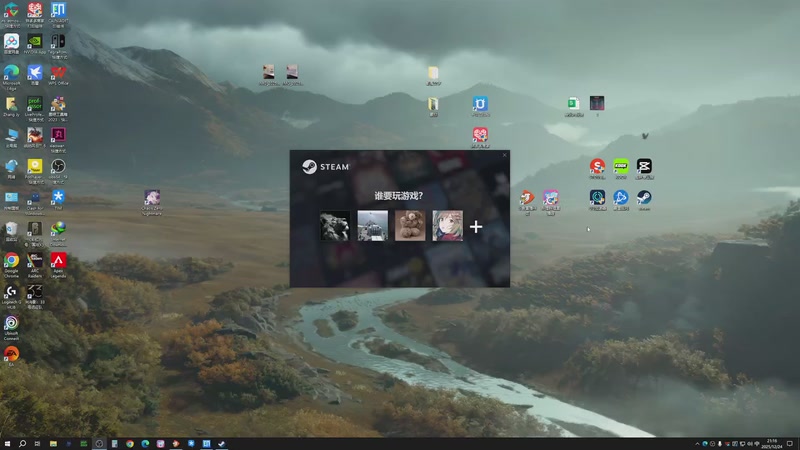Open the CapCut desktop shortcut
This screenshot has width=800, height=450.
644,169
